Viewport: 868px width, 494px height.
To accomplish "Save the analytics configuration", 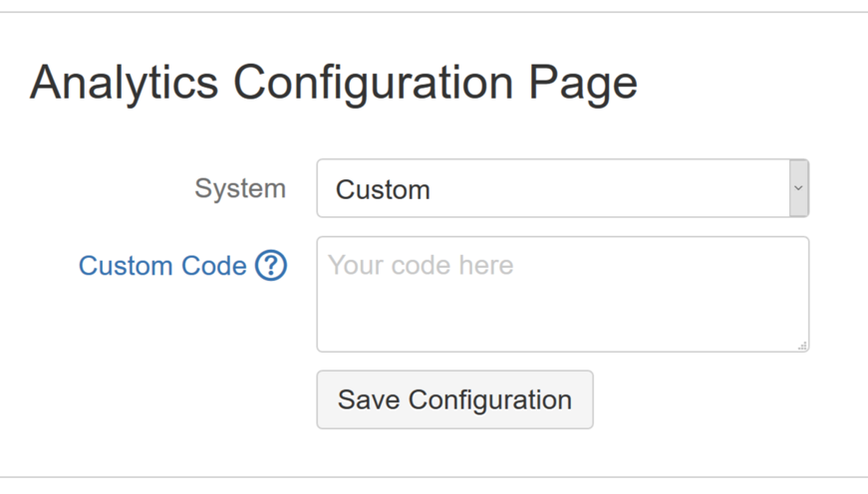I will pyautogui.click(x=454, y=399).
